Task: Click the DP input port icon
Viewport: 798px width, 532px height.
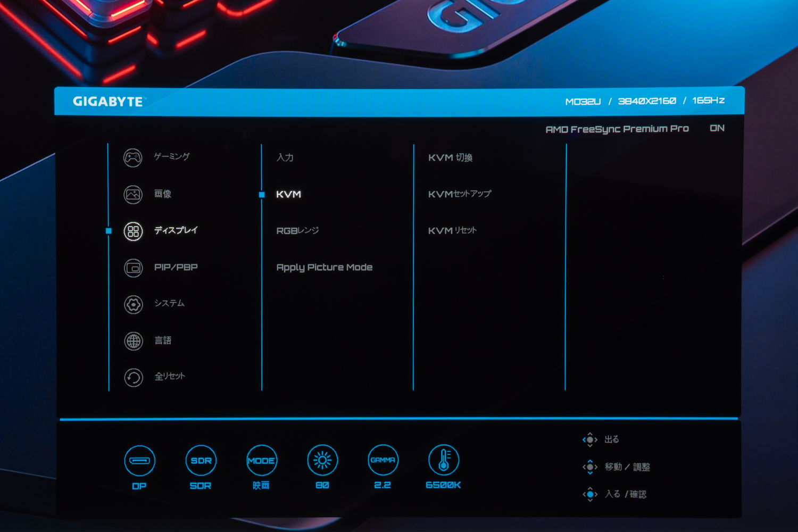Action: 139,460
